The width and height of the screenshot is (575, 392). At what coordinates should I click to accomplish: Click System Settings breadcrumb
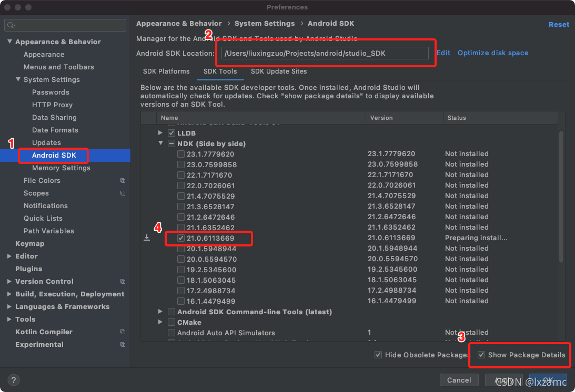265,24
